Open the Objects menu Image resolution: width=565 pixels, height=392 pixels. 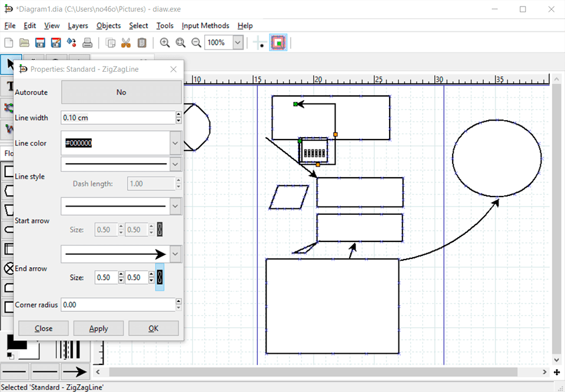(x=108, y=25)
